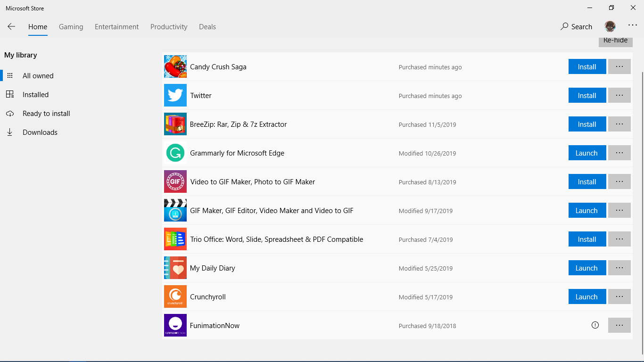Viewport: 644px width, 362px height.
Task: Select Ready to install in library
Action: point(46,114)
